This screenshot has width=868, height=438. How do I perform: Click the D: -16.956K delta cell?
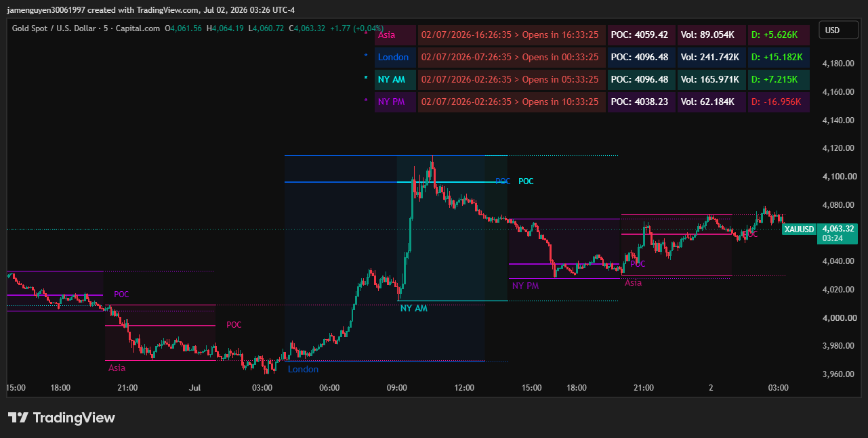[x=779, y=102]
